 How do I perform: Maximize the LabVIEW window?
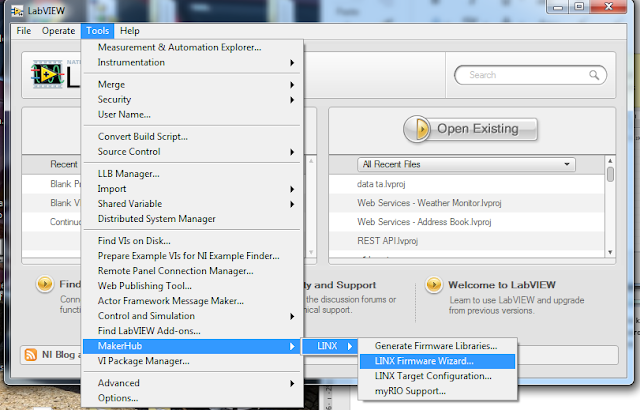click(579, 7)
